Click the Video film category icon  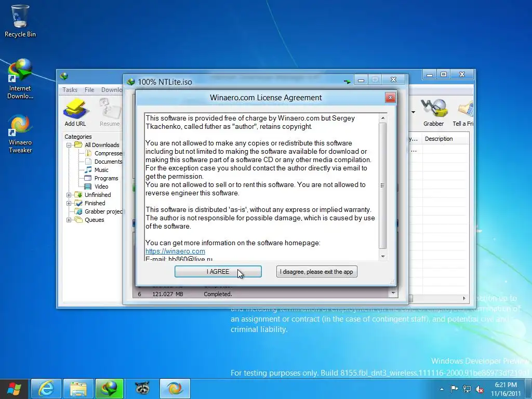pyautogui.click(x=88, y=187)
